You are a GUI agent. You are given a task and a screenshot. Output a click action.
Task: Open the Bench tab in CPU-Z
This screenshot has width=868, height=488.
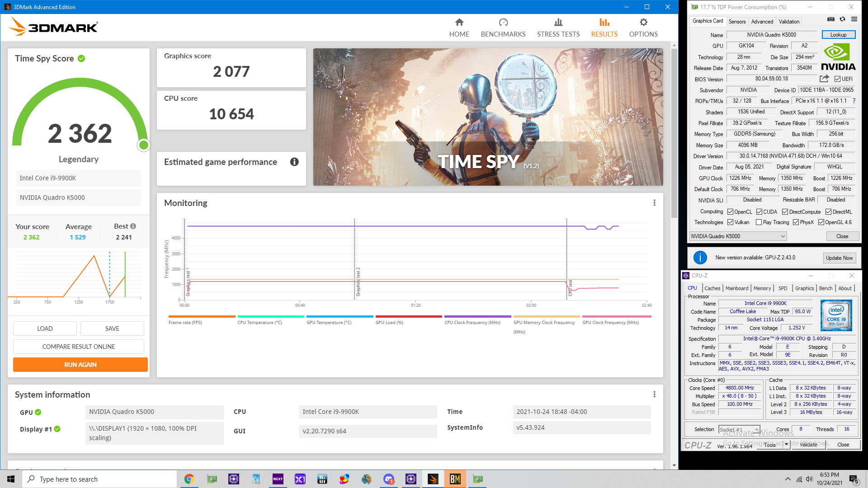pyautogui.click(x=826, y=288)
